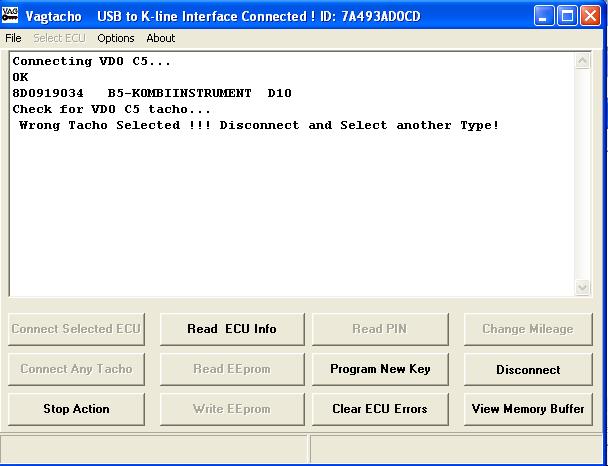608x466 pixels.
Task: Click Read ECU Info button
Action: coord(232,329)
